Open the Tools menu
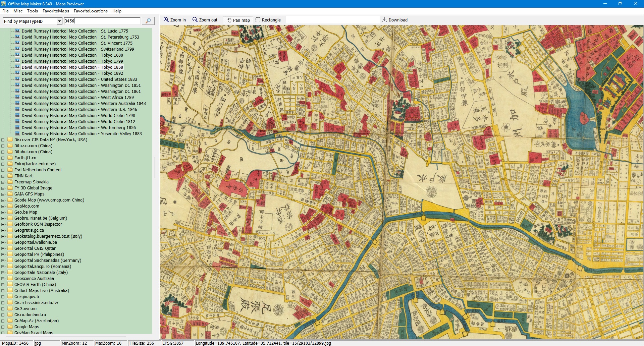 32,11
